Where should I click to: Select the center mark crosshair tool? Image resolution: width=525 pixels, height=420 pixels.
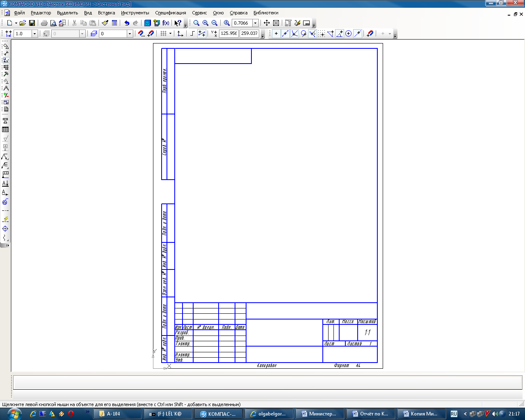(x=5, y=229)
